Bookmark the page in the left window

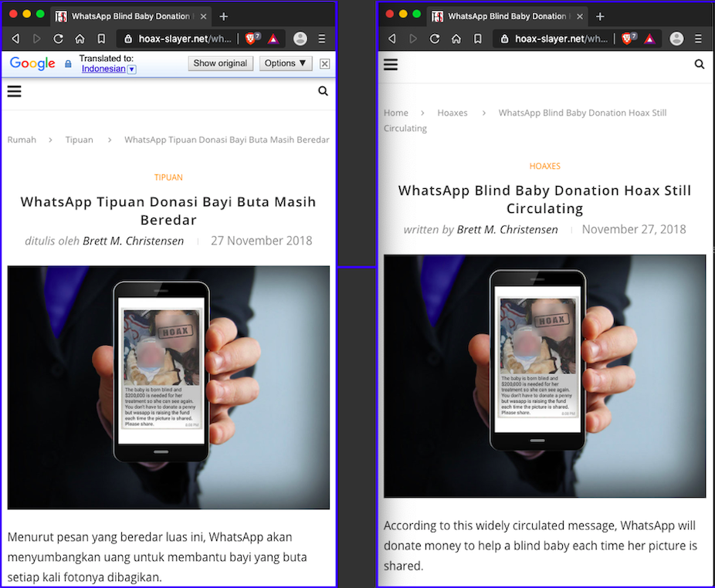coord(101,39)
